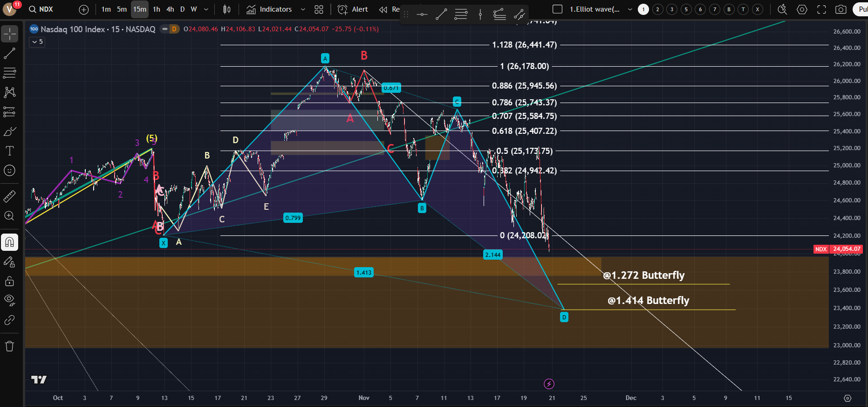868x407 pixels.
Task: Toggle lock all drawing tools
Action: tap(9, 281)
